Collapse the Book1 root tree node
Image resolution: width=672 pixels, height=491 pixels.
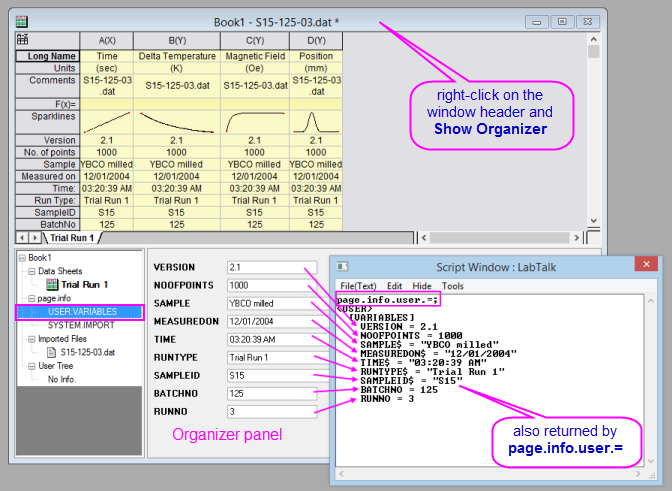pyautogui.click(x=23, y=258)
